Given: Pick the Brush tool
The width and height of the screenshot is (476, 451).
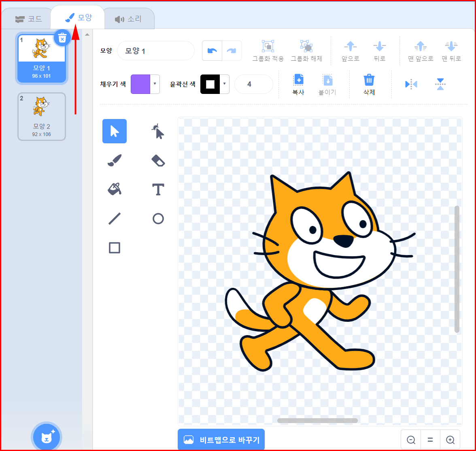Looking at the screenshot, I should [x=115, y=160].
